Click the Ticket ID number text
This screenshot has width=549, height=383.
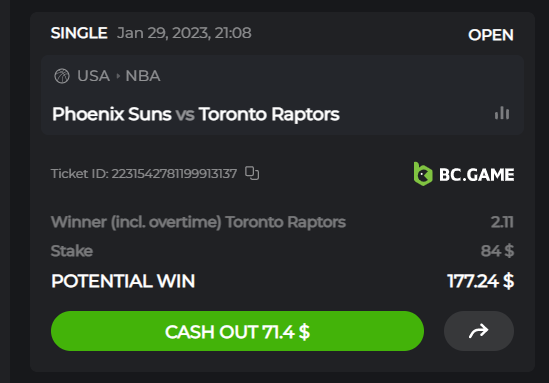(174, 174)
